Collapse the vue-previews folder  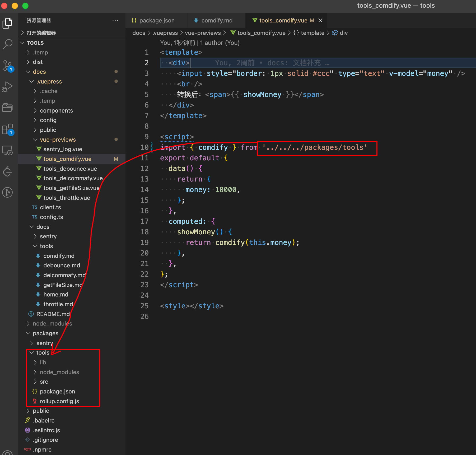click(58, 140)
